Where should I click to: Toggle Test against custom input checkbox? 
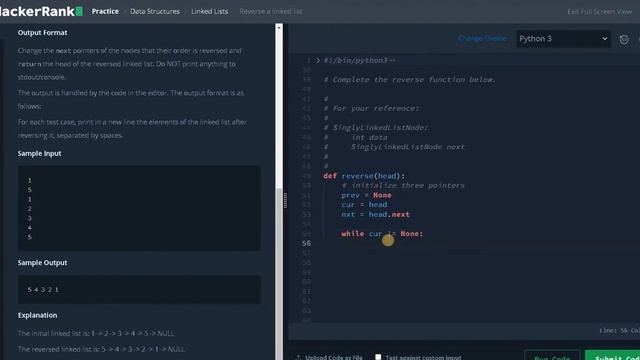pos(378,357)
